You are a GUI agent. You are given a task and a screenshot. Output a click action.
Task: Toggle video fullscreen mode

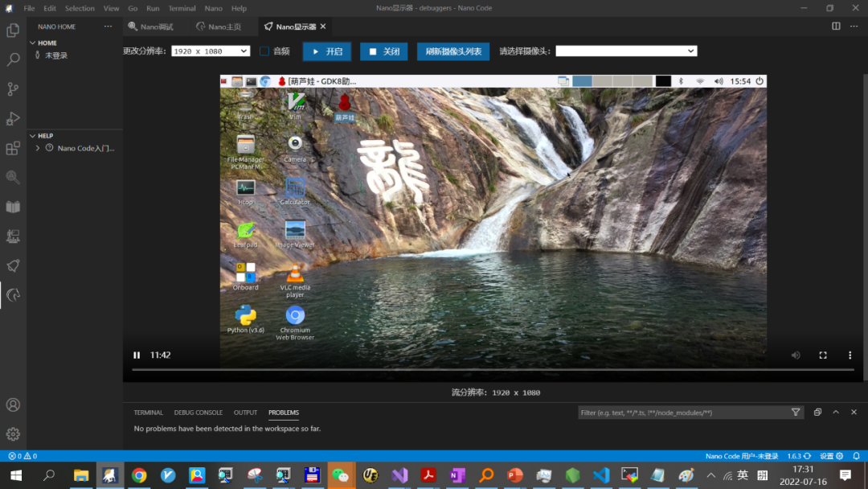click(x=823, y=355)
